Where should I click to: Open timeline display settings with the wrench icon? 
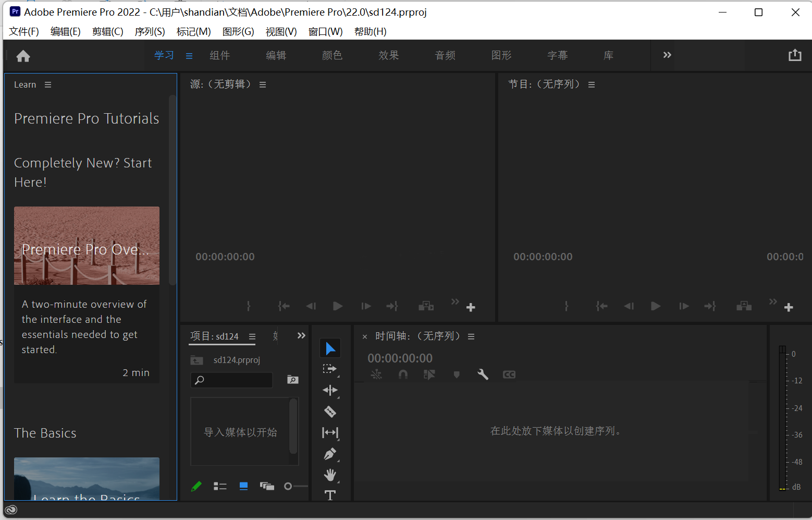(x=482, y=374)
